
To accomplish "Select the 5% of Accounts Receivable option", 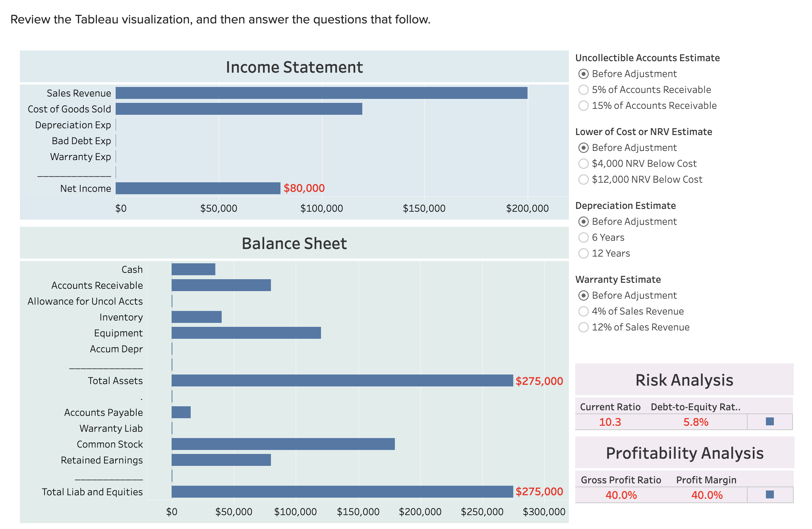I will 583,90.
